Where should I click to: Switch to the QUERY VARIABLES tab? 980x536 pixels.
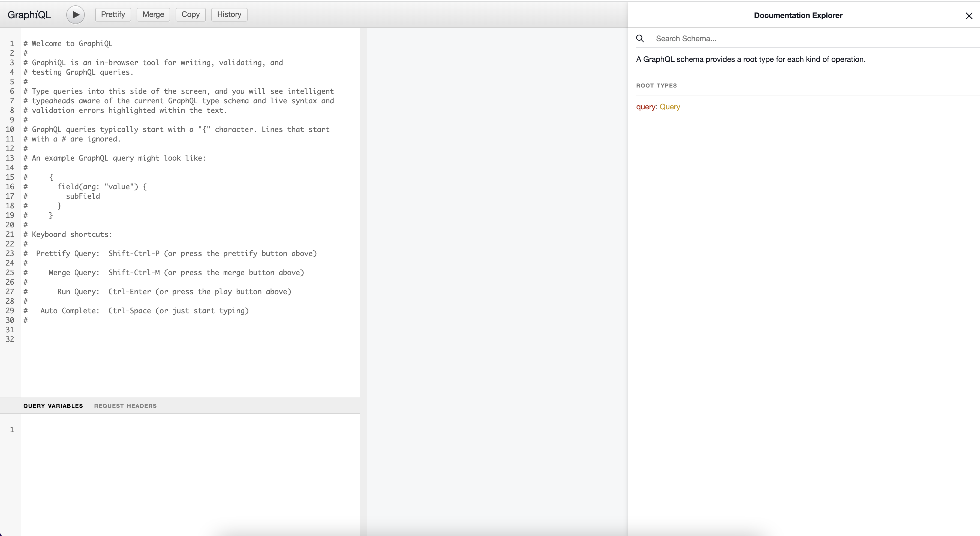(53, 405)
